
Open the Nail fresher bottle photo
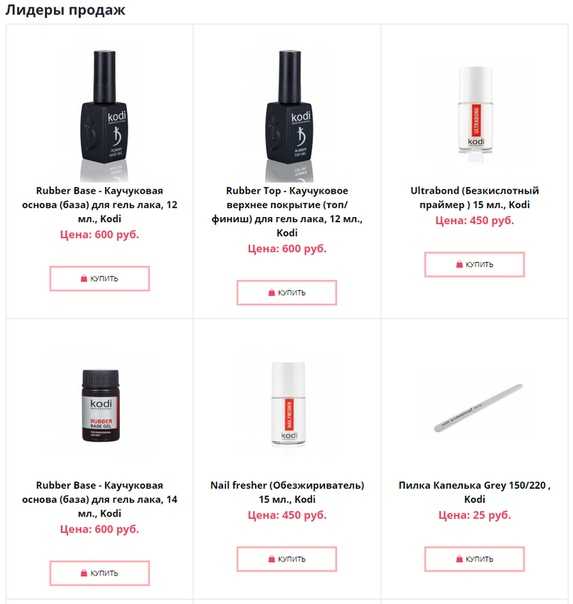288,403
